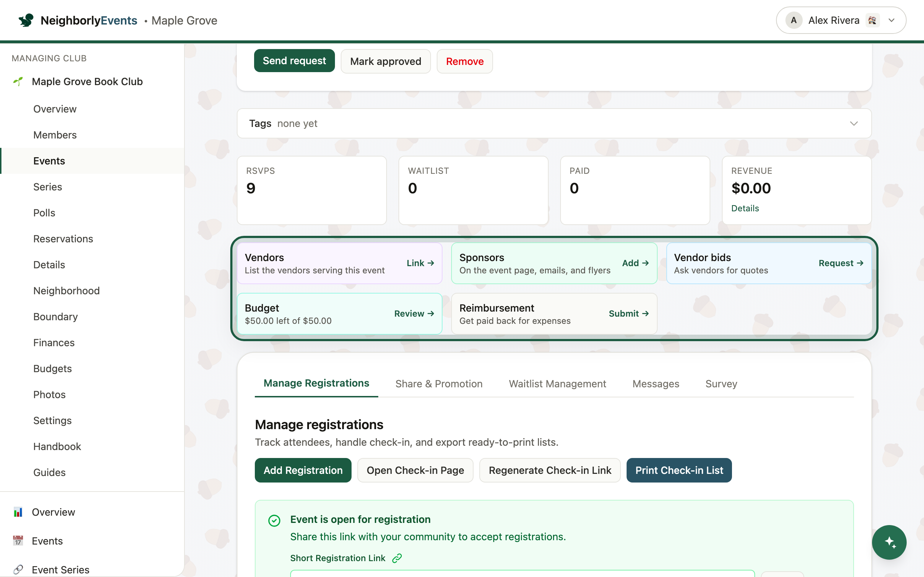The width and height of the screenshot is (924, 577).
Task: Click the NeighborlyEvents squirrel logo
Action: [x=26, y=20]
